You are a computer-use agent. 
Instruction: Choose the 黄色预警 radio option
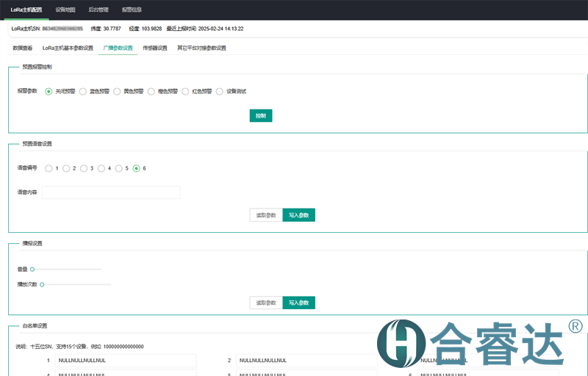pos(117,92)
